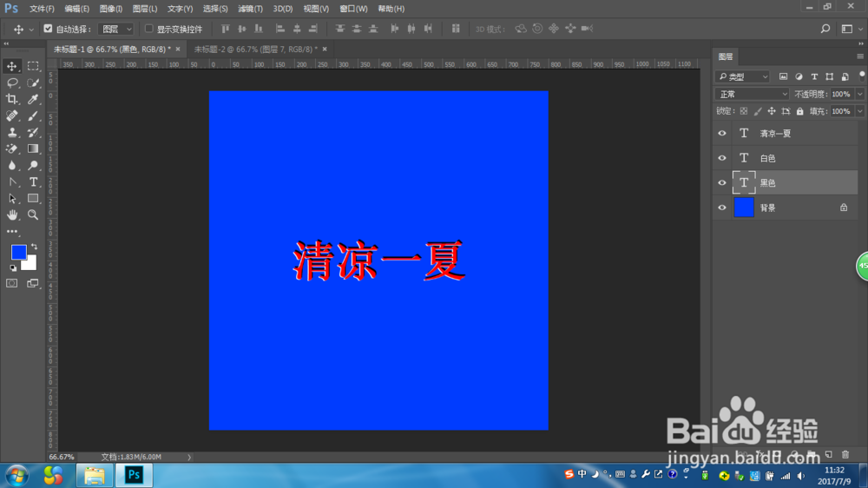Screen dimensions: 868x488
Task: Select the Eraser tool
Action: [11, 148]
